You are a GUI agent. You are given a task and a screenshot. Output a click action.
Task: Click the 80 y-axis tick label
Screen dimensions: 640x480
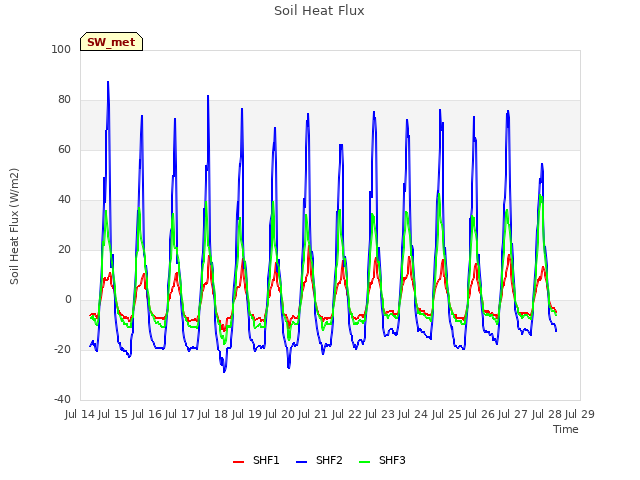(x=64, y=100)
